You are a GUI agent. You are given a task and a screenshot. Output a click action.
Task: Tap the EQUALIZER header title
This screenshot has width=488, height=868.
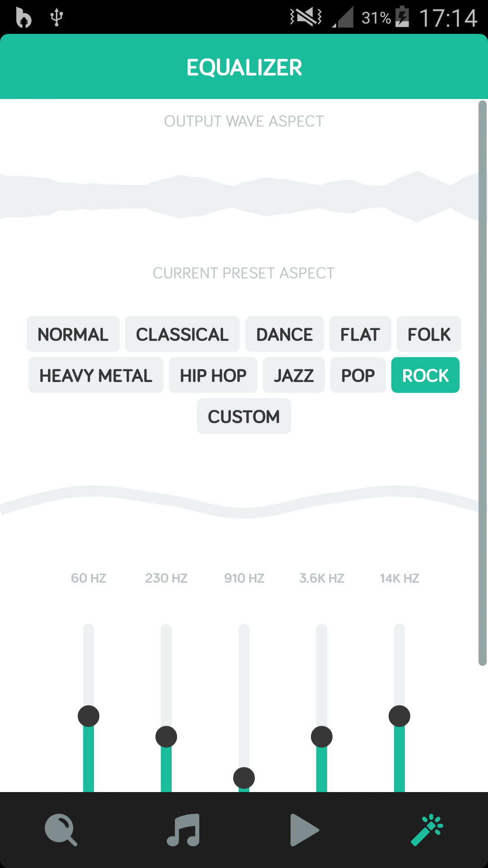click(244, 68)
